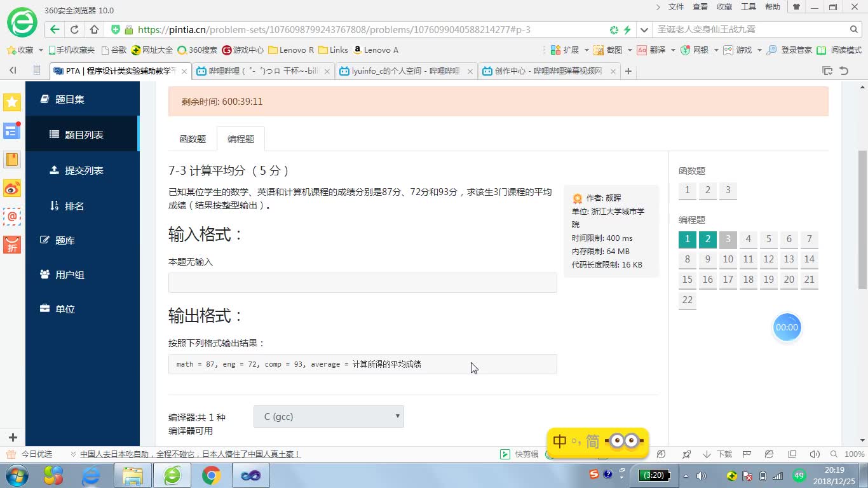Mute system volume in the taskbar
This screenshot has height=488, width=868.
pos(702,475)
